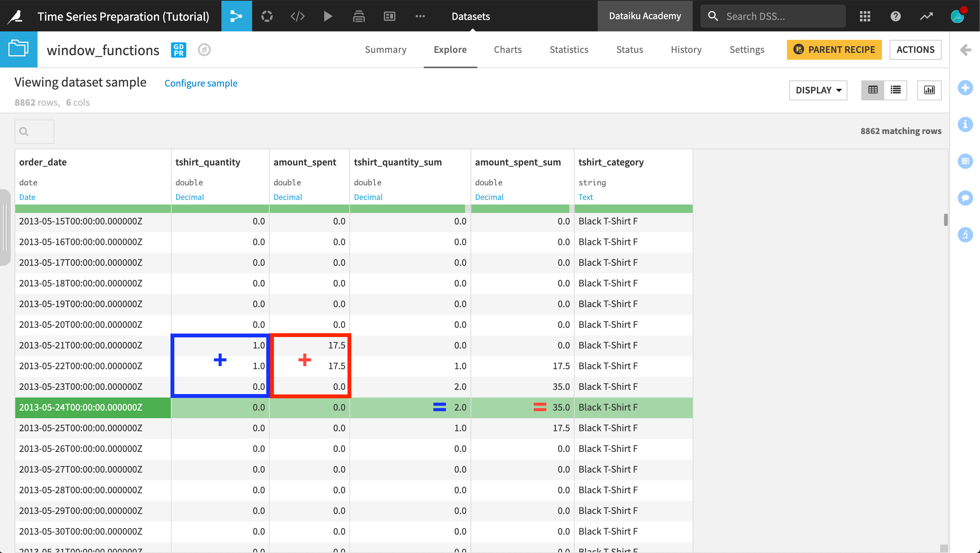The width and height of the screenshot is (980, 553).
Task: Click the 17.5 amount_spent cell for 2013-05-21
Action: click(x=310, y=345)
